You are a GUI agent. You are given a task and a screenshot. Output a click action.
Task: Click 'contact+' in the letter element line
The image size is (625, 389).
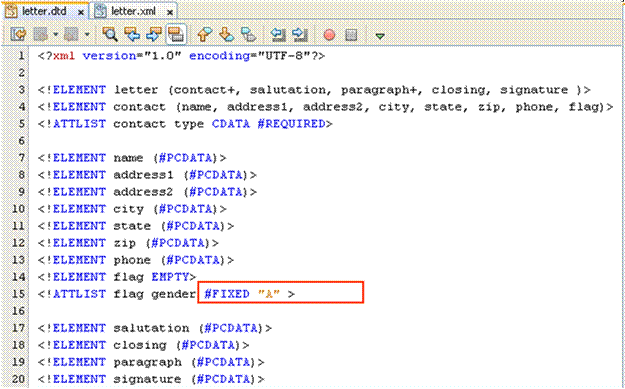click(x=205, y=90)
